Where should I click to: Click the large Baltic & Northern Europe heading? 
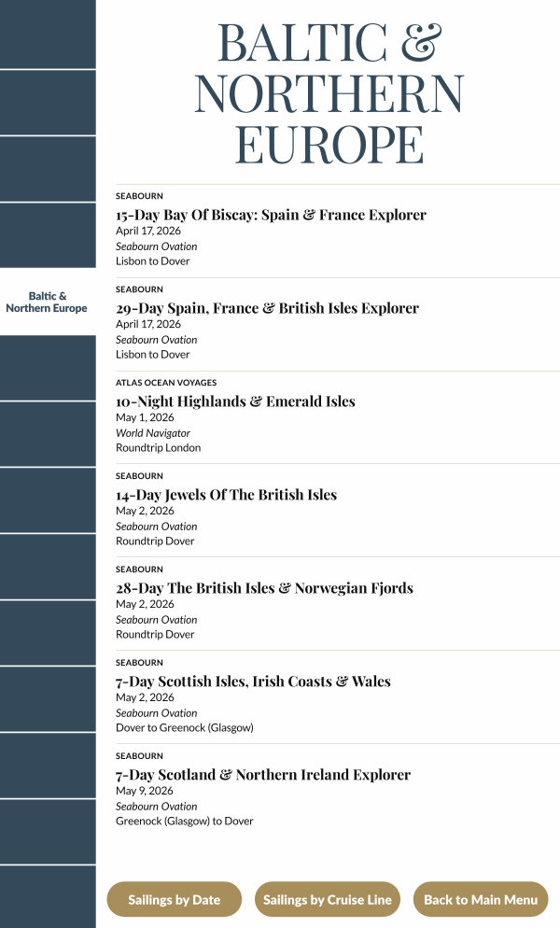329,93
